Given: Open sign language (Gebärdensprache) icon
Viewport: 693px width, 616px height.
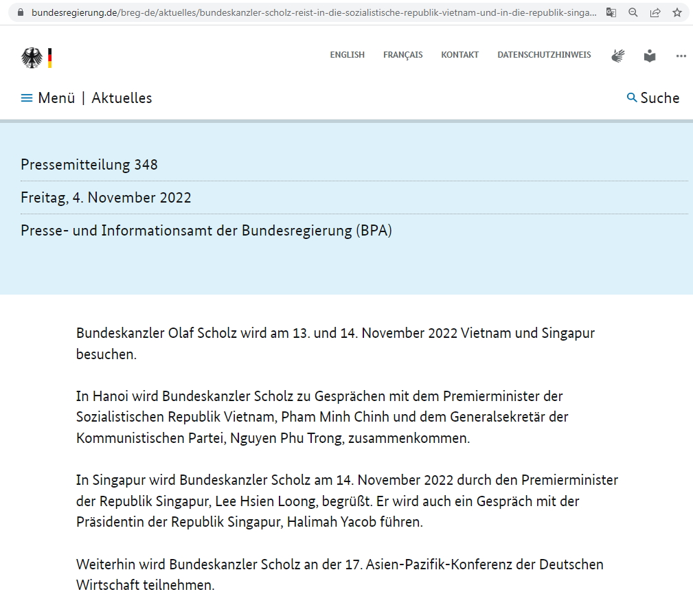Looking at the screenshot, I should coord(618,56).
